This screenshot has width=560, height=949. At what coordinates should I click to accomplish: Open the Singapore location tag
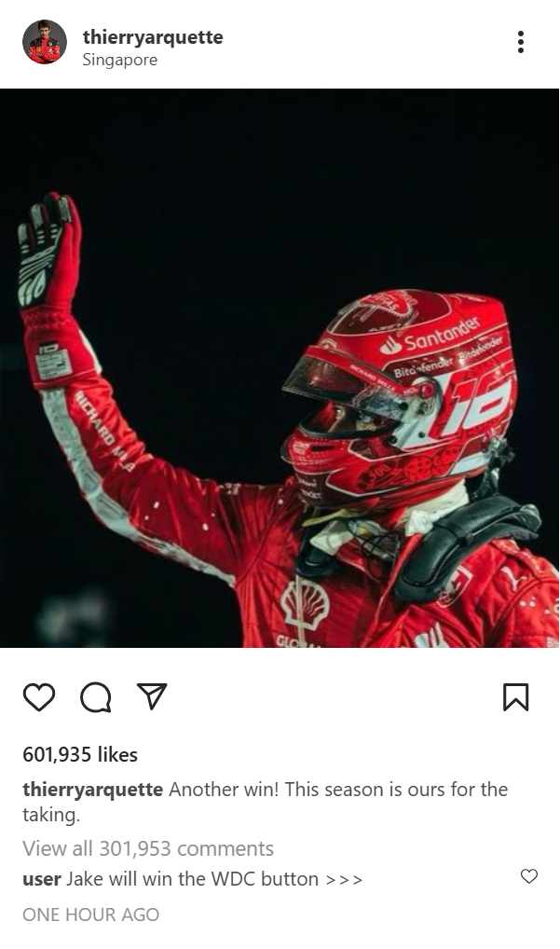tap(120, 61)
